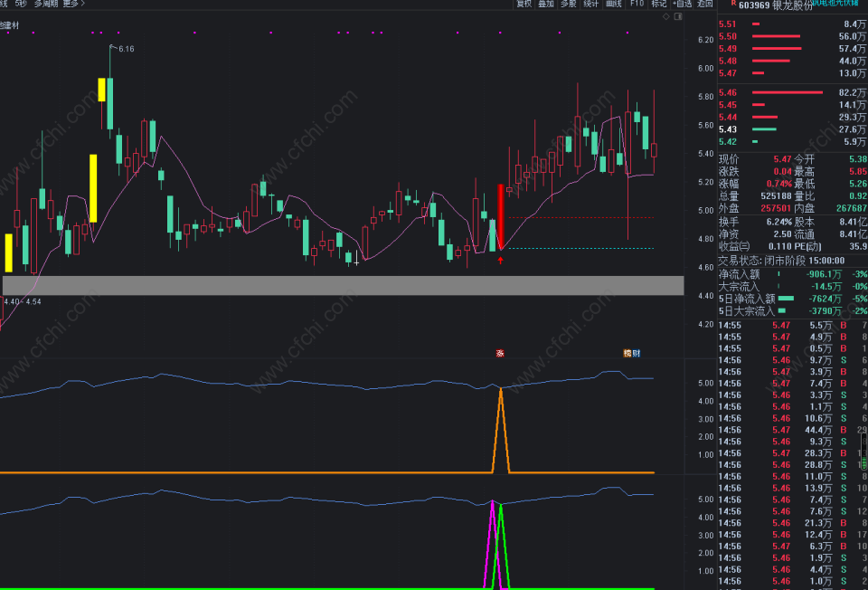Screen dimensions: 868x590
Task: Click the gray support zone band
Action: point(344,285)
